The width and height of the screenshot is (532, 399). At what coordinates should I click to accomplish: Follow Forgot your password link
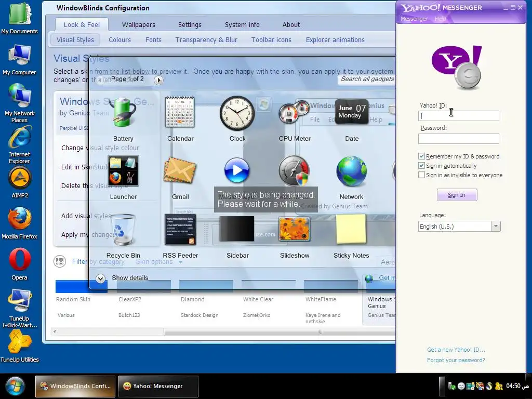(x=456, y=360)
